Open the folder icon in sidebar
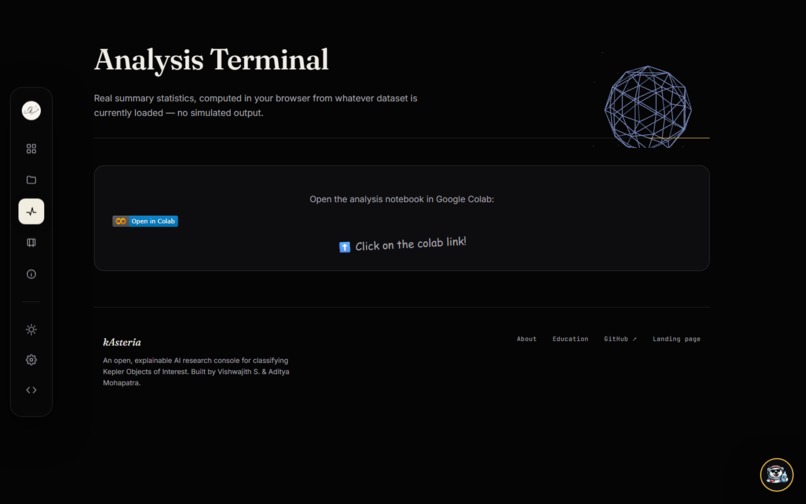 pos(31,180)
